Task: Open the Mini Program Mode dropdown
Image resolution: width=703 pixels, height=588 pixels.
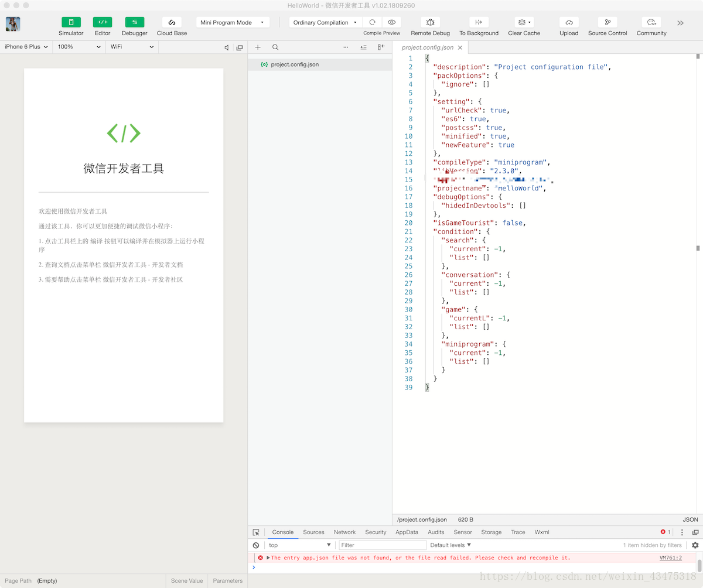Action: [x=233, y=22]
